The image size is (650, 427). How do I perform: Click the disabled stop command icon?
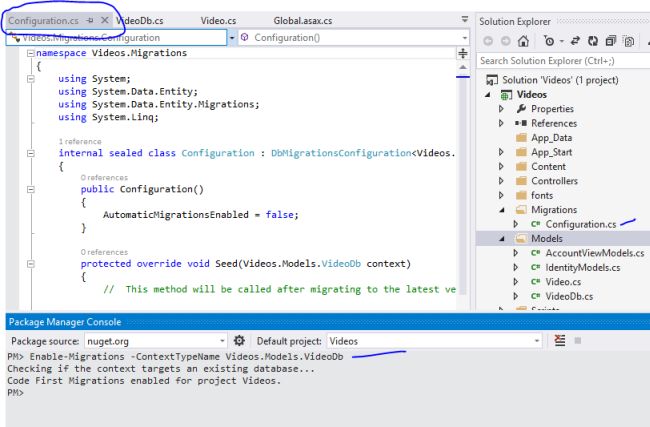click(577, 341)
